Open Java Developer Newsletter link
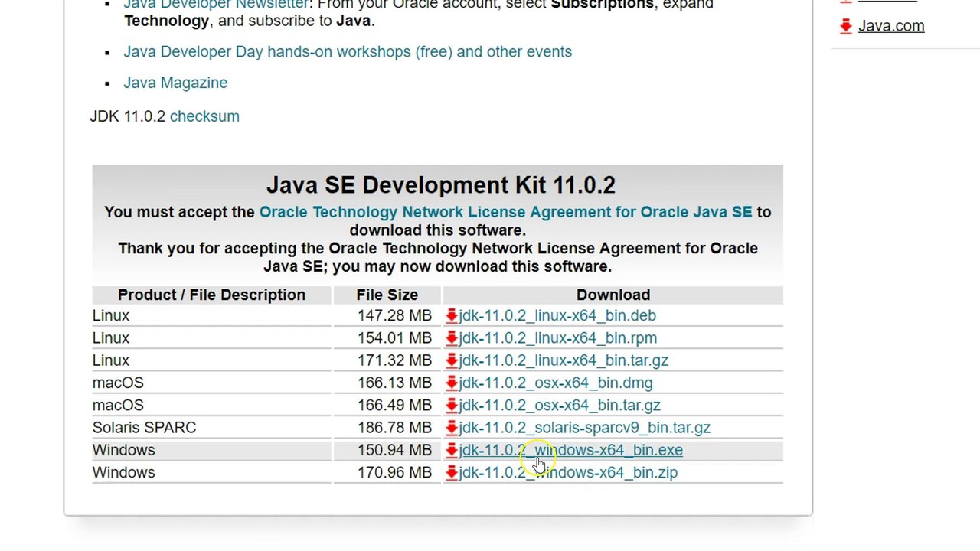Image resolution: width=980 pixels, height=551 pixels. coord(216,4)
